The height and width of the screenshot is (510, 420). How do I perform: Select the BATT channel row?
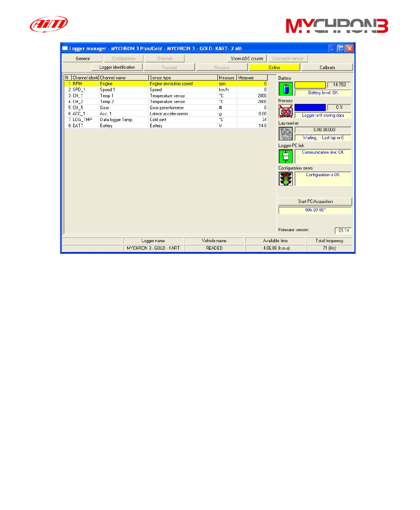pos(166,126)
